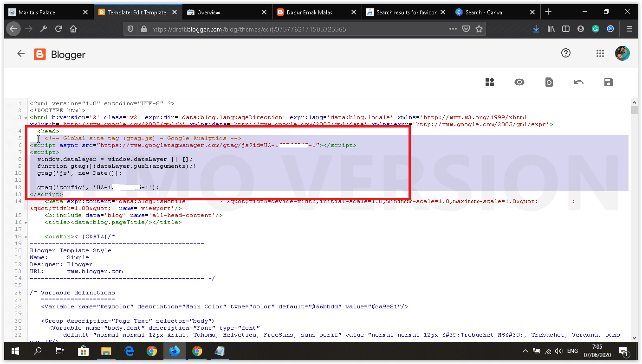The image size is (642, 364).
Task: Go back using the Blogger back arrow
Action: click(x=21, y=54)
